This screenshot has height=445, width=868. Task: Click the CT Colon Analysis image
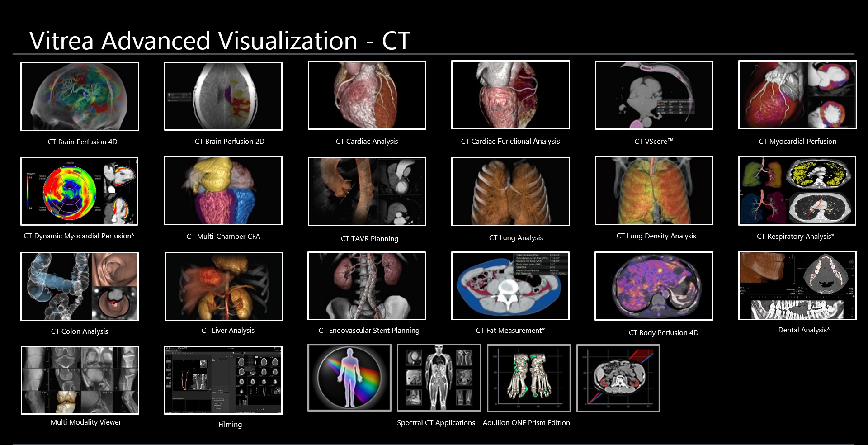click(80, 286)
